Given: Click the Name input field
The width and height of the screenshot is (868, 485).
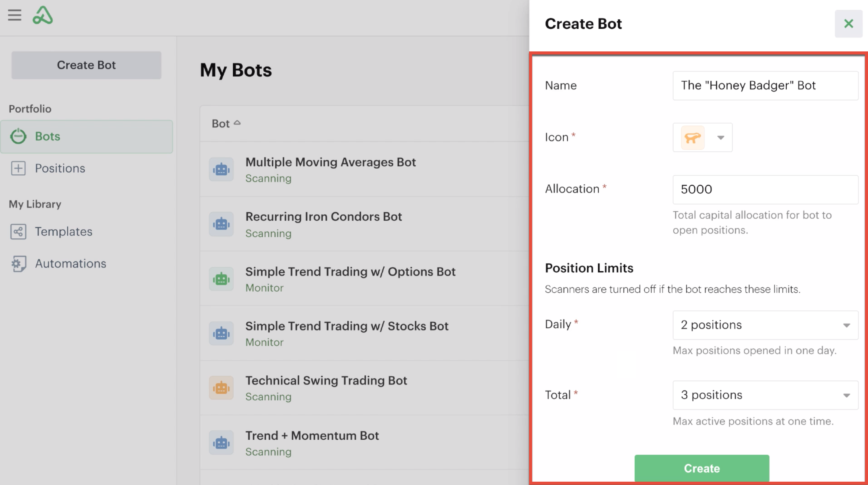Looking at the screenshot, I should click(x=766, y=86).
